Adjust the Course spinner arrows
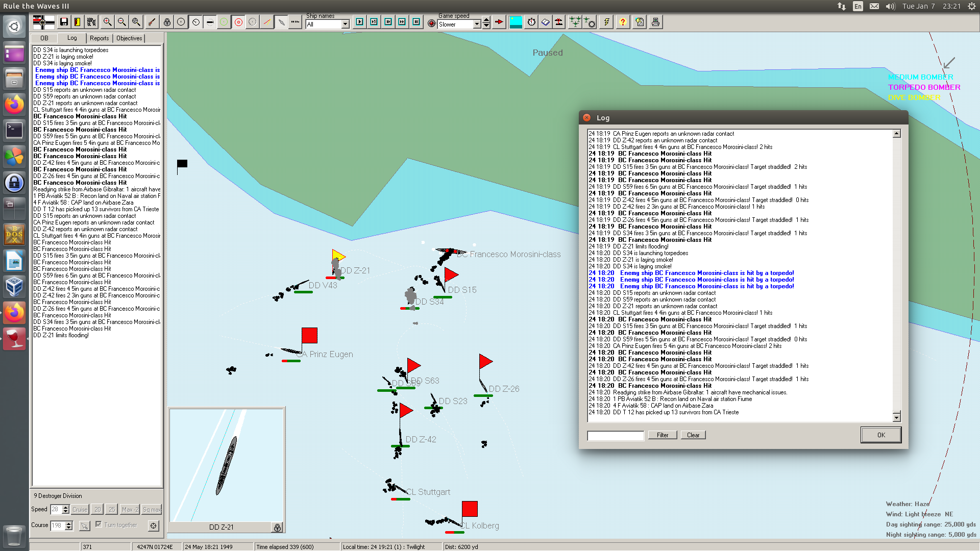 [69, 525]
